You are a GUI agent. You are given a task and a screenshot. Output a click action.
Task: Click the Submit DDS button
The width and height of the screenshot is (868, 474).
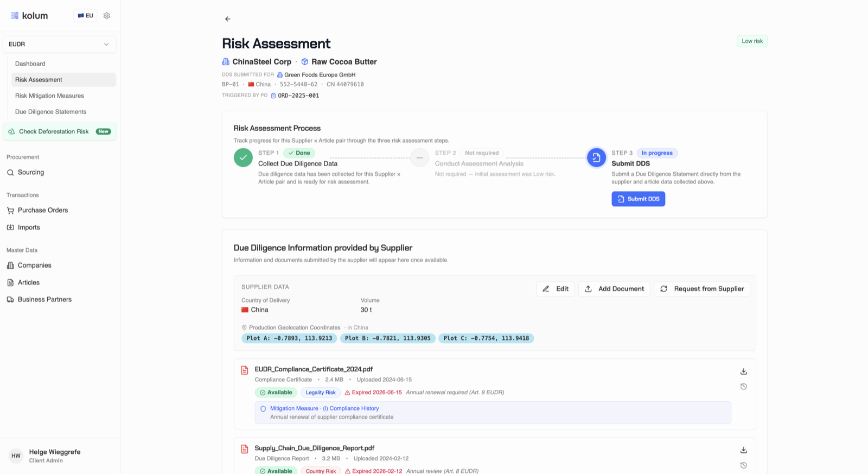pyautogui.click(x=638, y=199)
